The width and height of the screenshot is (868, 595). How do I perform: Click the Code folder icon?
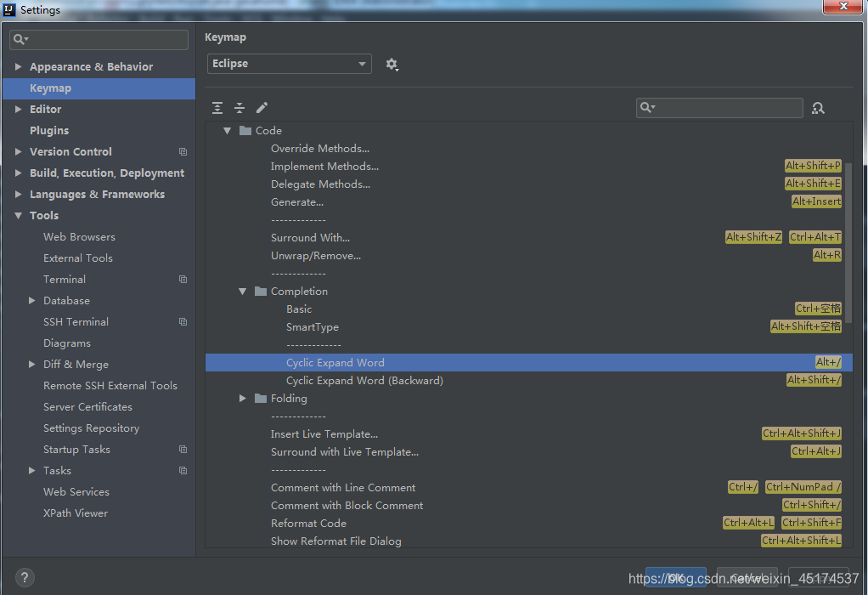coord(245,130)
